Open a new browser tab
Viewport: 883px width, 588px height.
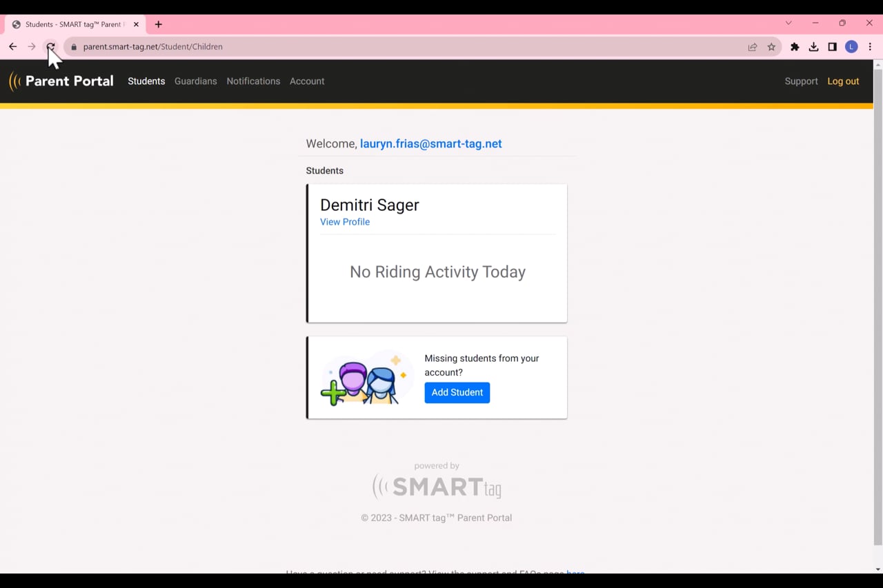click(x=158, y=24)
